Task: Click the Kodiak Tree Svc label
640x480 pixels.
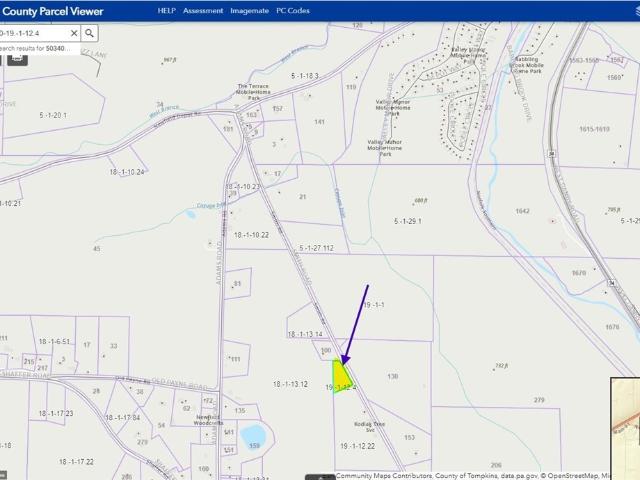Action: 369,427
